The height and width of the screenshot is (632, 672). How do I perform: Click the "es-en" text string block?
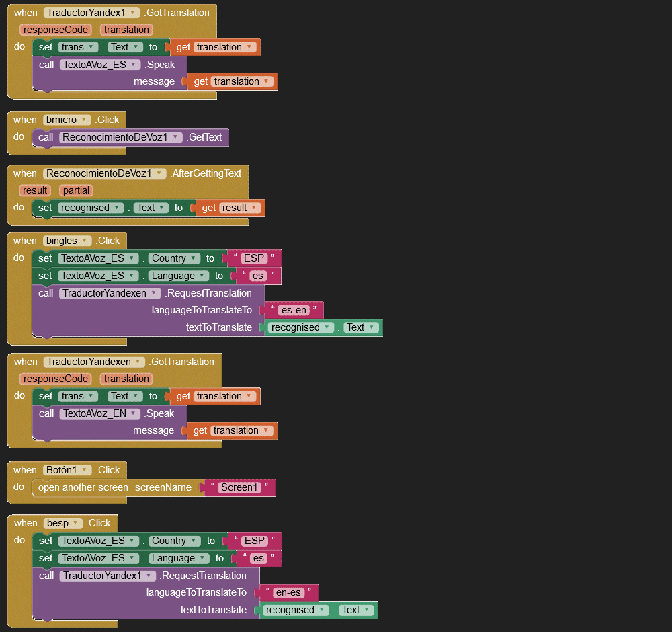[294, 310]
